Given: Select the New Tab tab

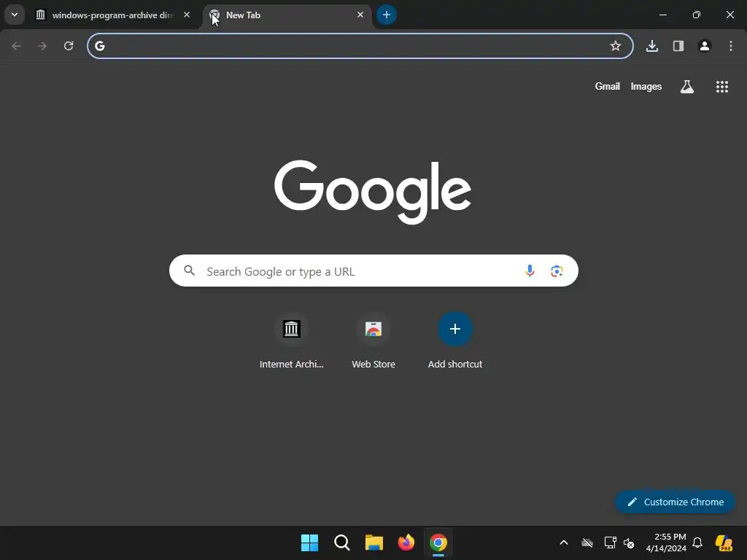Looking at the screenshot, I should [288, 15].
